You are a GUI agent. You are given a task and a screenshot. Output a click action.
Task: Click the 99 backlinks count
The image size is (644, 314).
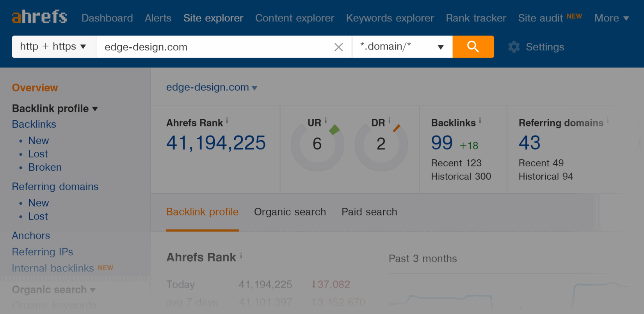(x=442, y=143)
